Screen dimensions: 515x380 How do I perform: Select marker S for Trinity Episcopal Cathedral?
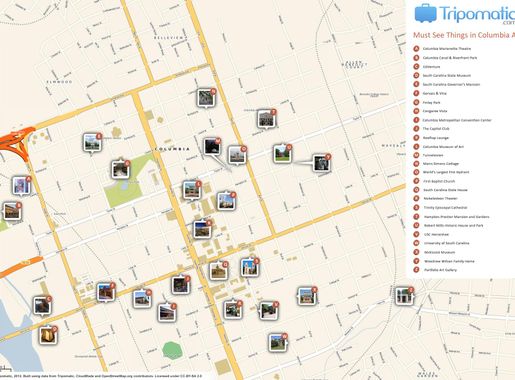point(250,267)
